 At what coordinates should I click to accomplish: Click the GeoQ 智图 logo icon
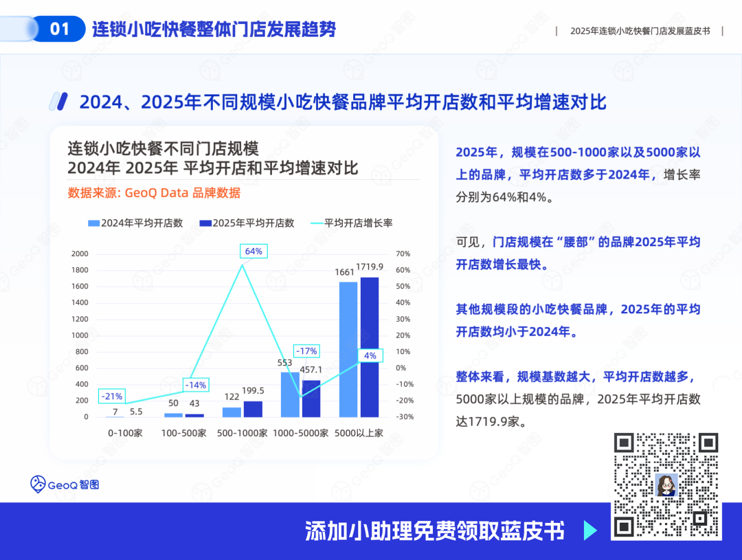click(x=38, y=484)
